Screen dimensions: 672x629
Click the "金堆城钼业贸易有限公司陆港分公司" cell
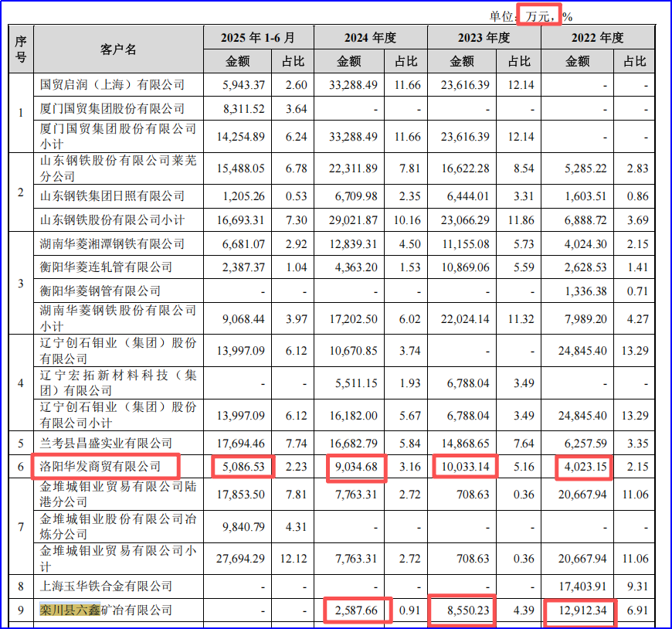coord(118,494)
